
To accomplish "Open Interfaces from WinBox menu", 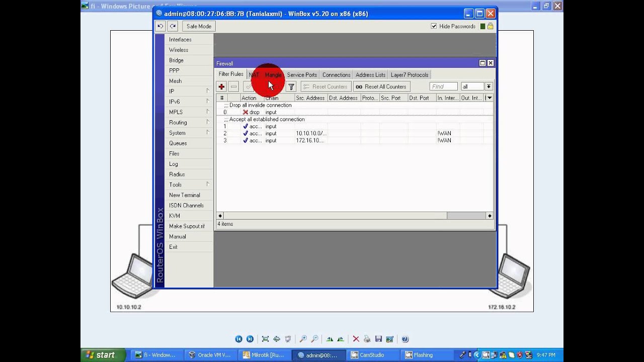I will click(x=189, y=39).
